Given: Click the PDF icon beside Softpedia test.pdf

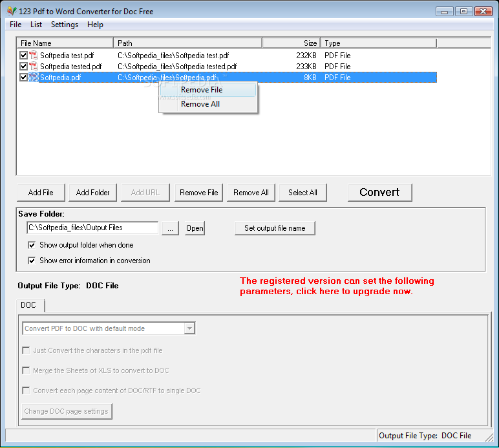Looking at the screenshot, I should [33, 56].
